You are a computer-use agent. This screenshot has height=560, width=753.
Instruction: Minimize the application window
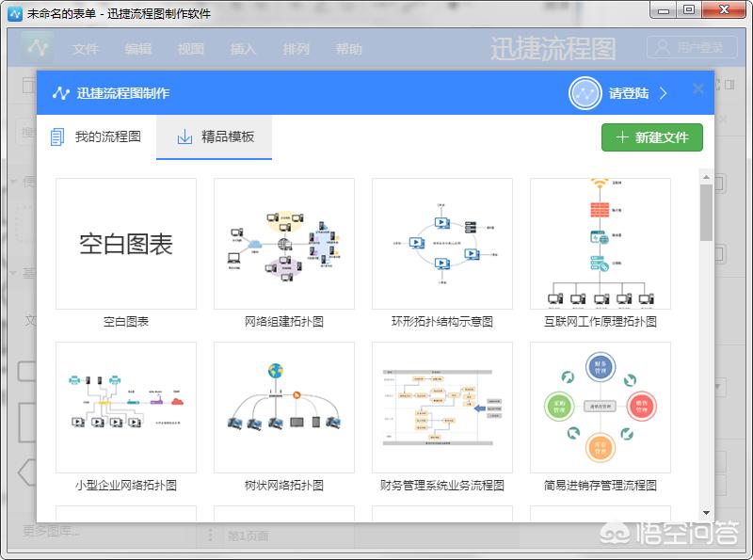664,10
